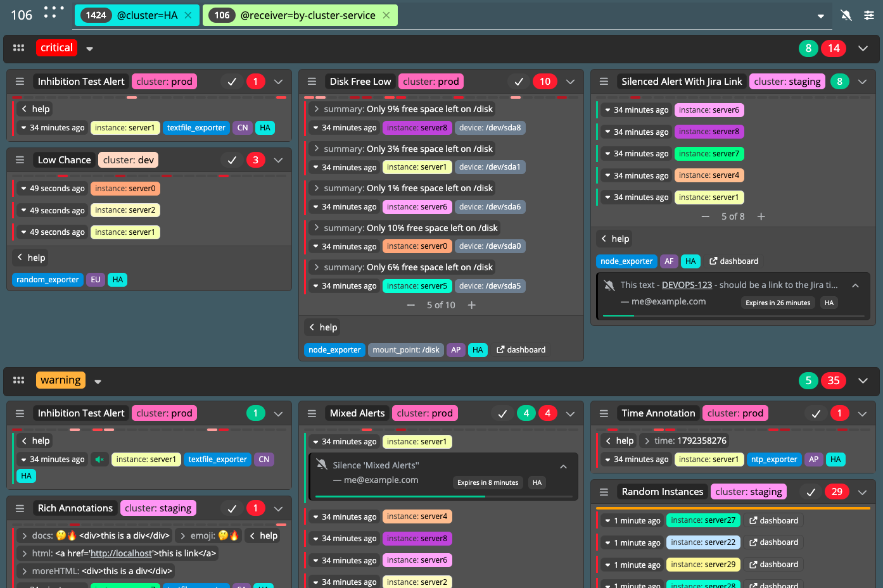Collapse the Mixed Alerts card chevron
The height and width of the screenshot is (588, 883).
coord(570,413)
